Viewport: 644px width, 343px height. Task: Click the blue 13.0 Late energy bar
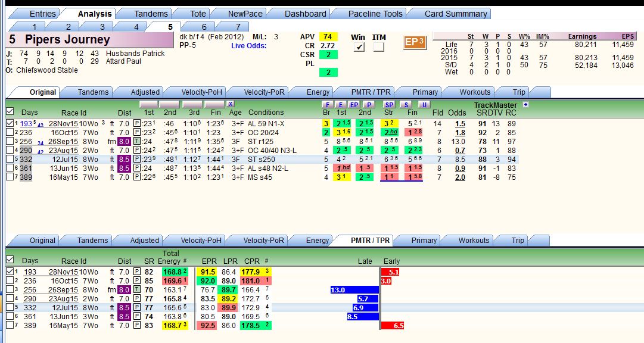pyautogui.click(x=354, y=290)
